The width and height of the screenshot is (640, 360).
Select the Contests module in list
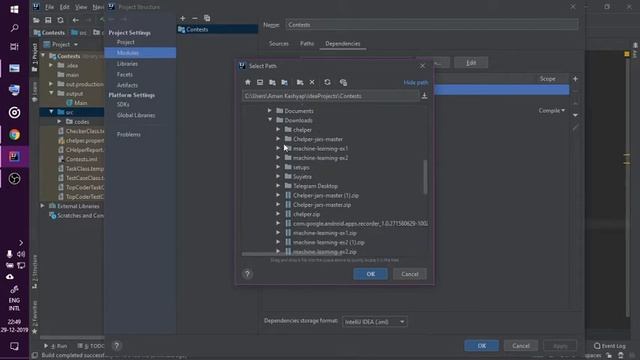tap(218, 29)
